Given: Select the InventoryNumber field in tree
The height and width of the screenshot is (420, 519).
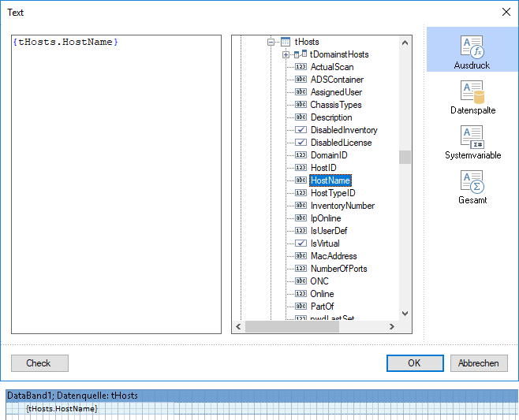Looking at the screenshot, I should click(342, 206).
